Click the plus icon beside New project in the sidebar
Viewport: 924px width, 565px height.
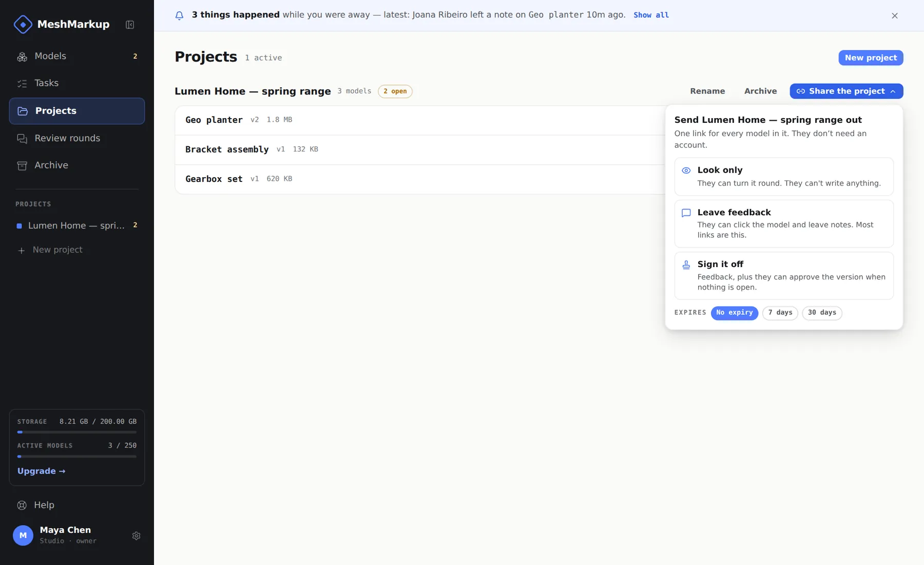[x=21, y=251]
